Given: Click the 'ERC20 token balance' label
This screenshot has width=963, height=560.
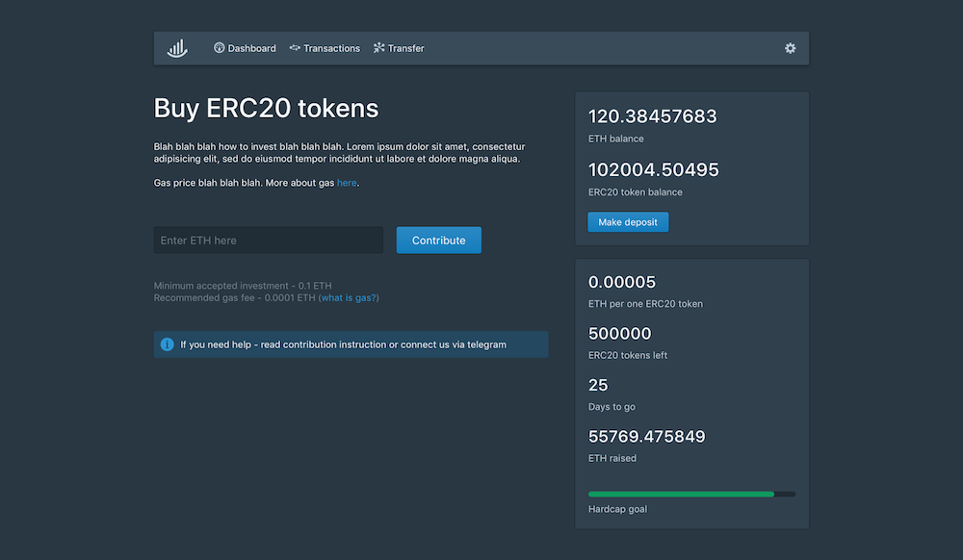Looking at the screenshot, I should (635, 192).
